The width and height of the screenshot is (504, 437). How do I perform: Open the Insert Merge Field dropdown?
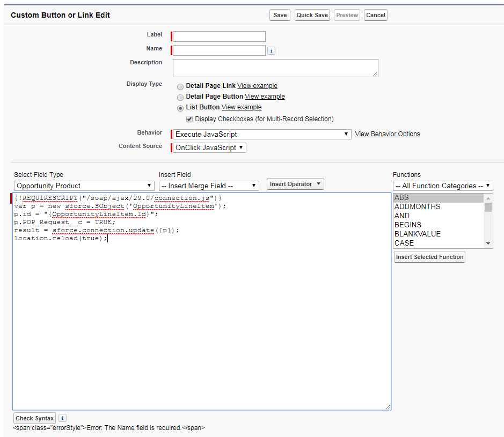pyautogui.click(x=209, y=186)
